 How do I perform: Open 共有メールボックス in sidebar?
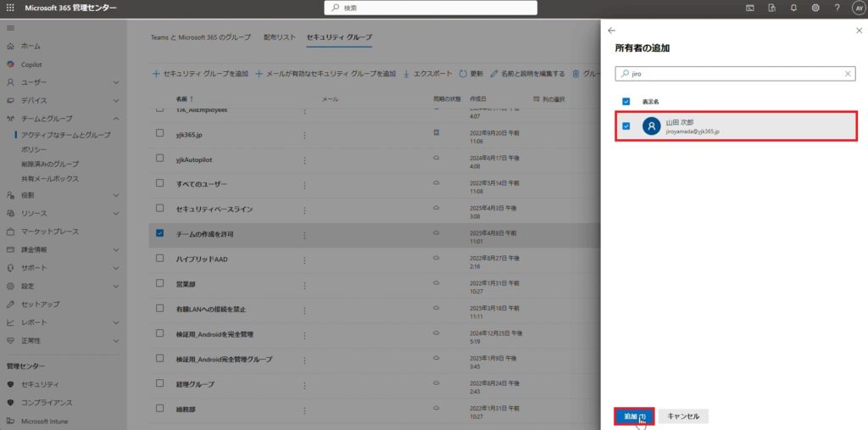coord(50,179)
